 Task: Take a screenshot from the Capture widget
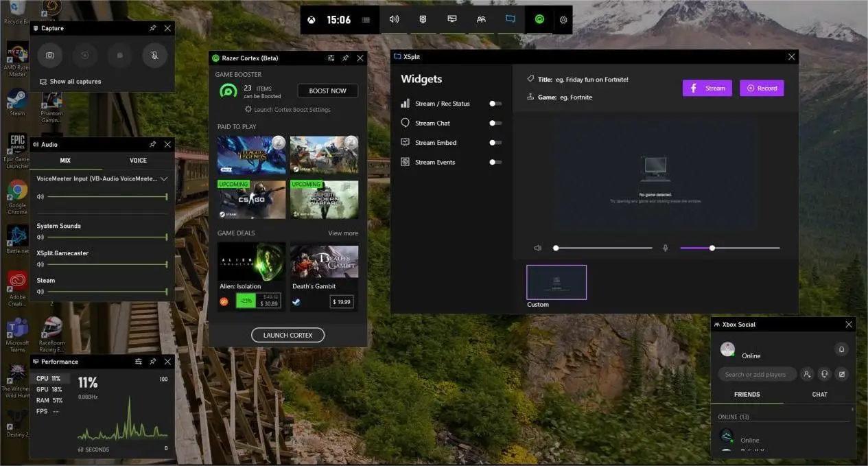point(49,55)
